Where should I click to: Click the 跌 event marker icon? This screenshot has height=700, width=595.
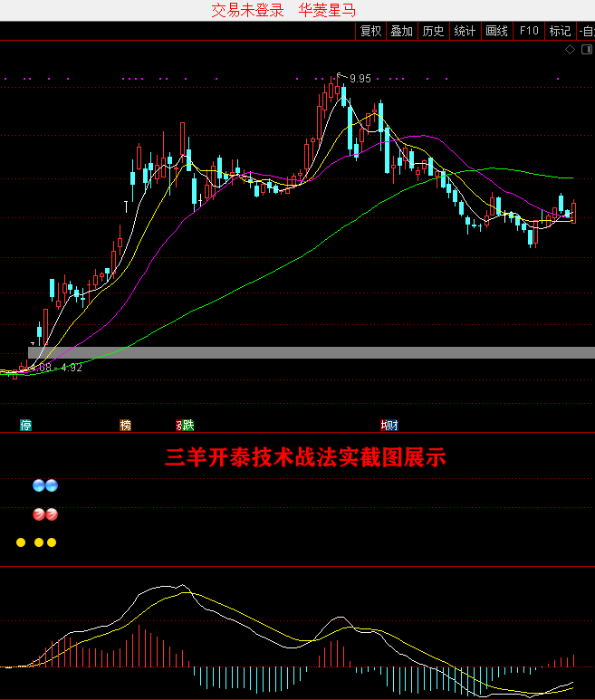185,425
